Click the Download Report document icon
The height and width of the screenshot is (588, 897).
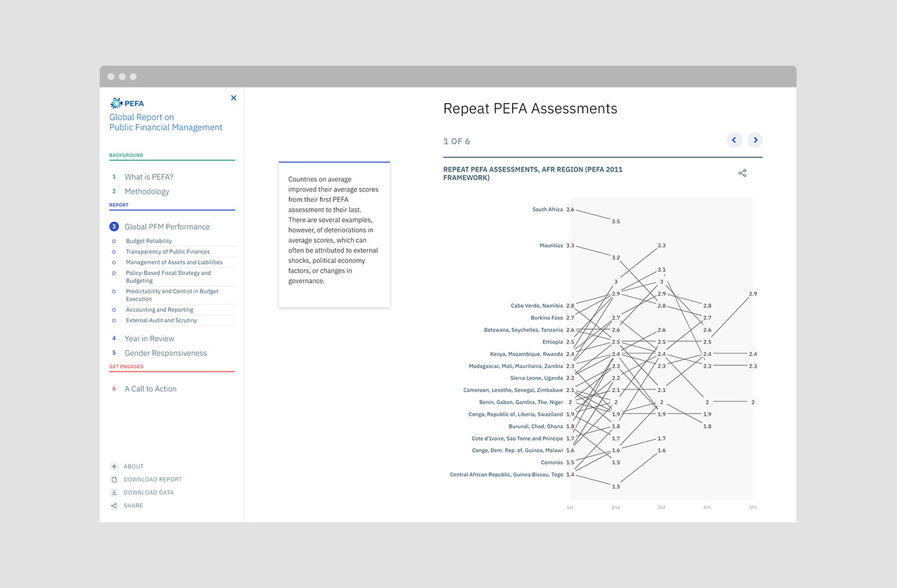114,479
